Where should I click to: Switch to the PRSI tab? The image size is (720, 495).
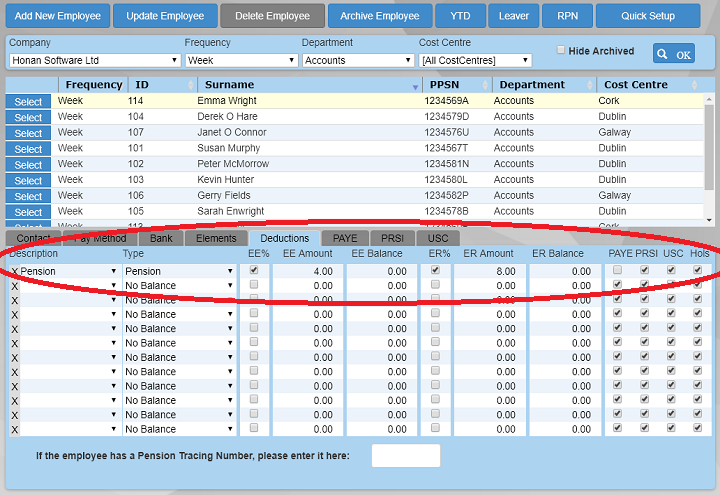[391, 238]
